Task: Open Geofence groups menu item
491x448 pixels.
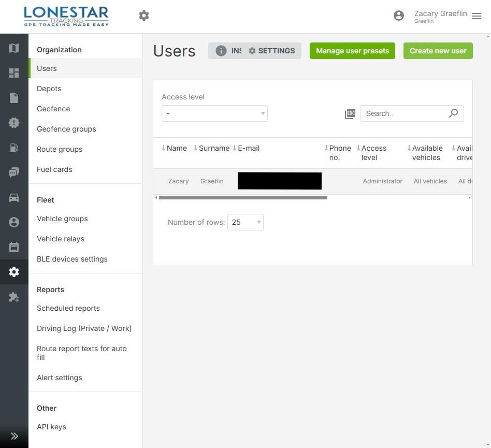Action: coord(66,129)
